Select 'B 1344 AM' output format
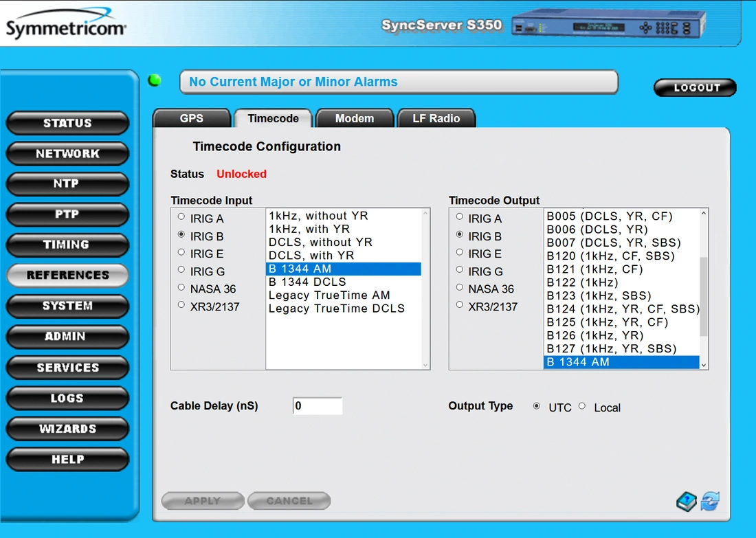756x538 pixels. 621,362
